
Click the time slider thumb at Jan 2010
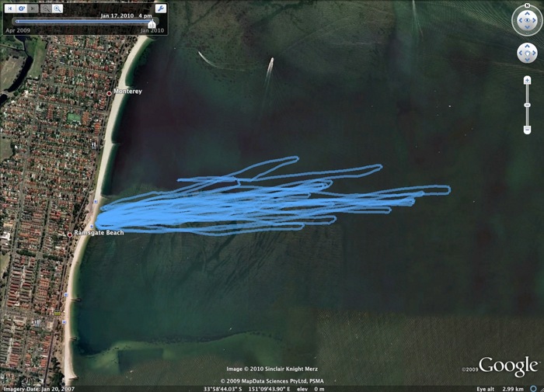[152, 23]
